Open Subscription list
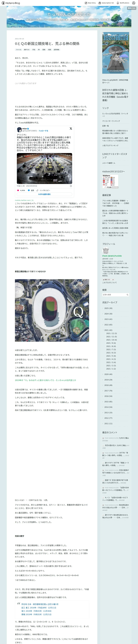Screen dimensions: 138x644 [x=106, y=3]
